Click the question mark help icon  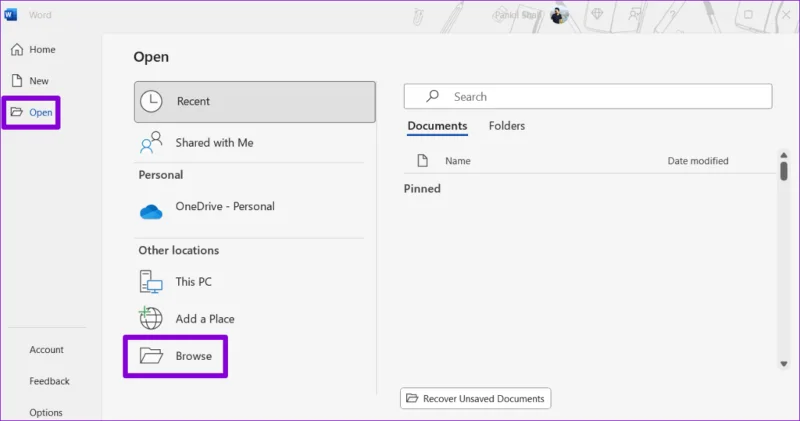pyautogui.click(x=672, y=15)
